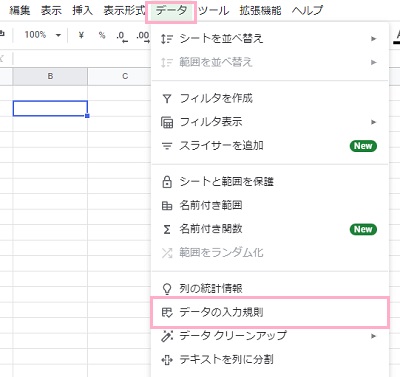Expand the フィルタ表示 submenu arrow
The height and width of the screenshot is (377, 400).
pyautogui.click(x=373, y=122)
